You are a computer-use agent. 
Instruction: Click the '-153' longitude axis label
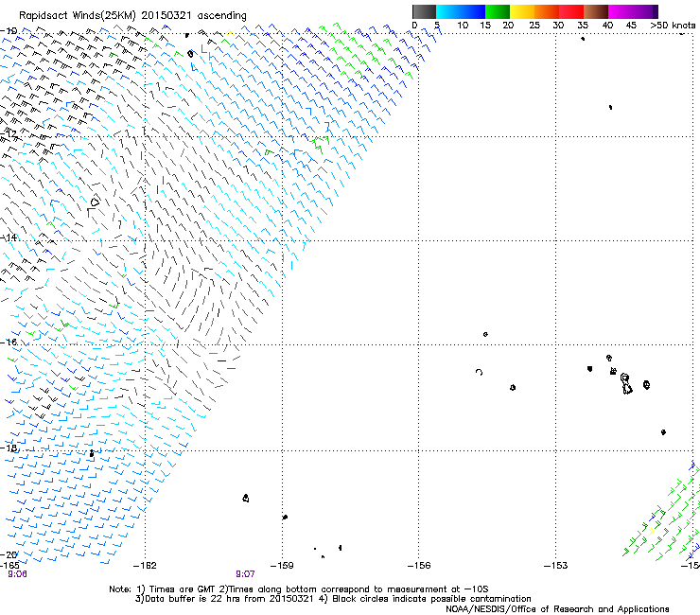556,566
